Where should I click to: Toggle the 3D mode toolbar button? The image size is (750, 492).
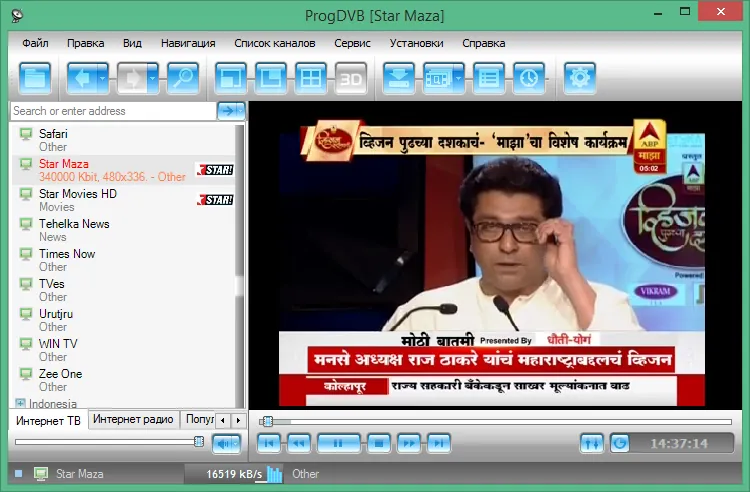(351, 78)
